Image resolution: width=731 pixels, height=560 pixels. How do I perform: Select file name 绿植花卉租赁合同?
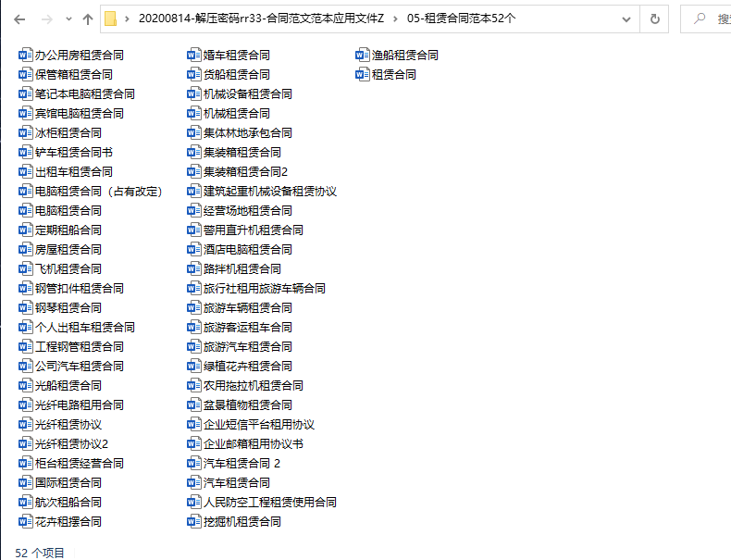click(x=248, y=367)
